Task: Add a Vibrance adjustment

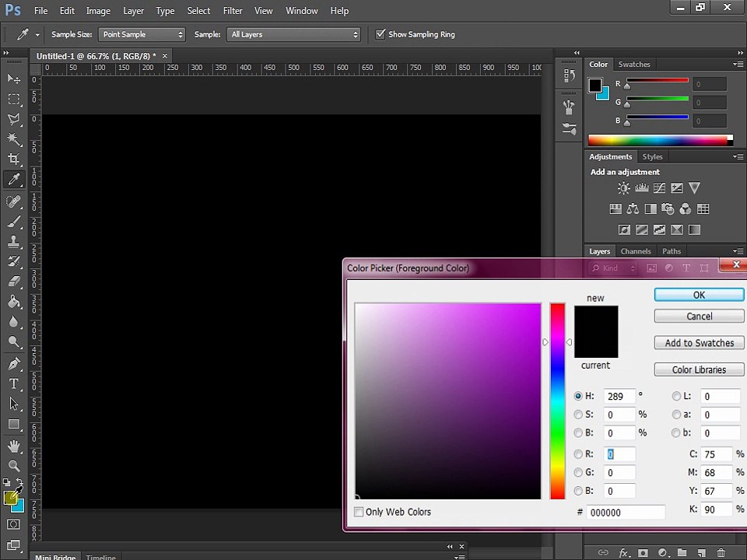Action: click(695, 187)
